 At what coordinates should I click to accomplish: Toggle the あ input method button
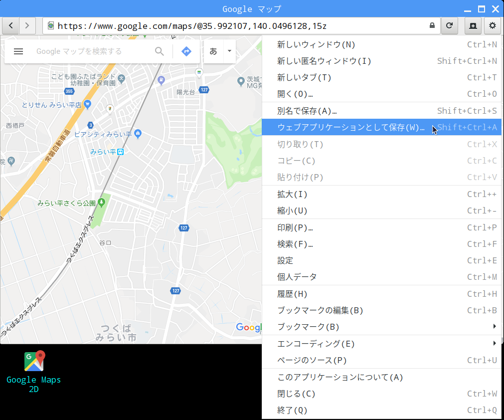coord(213,51)
